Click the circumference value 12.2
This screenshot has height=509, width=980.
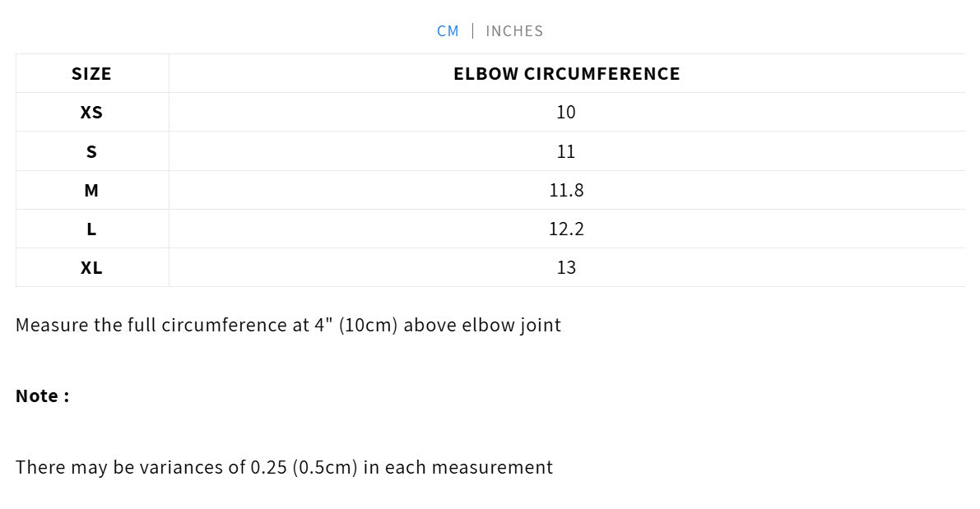(x=566, y=229)
